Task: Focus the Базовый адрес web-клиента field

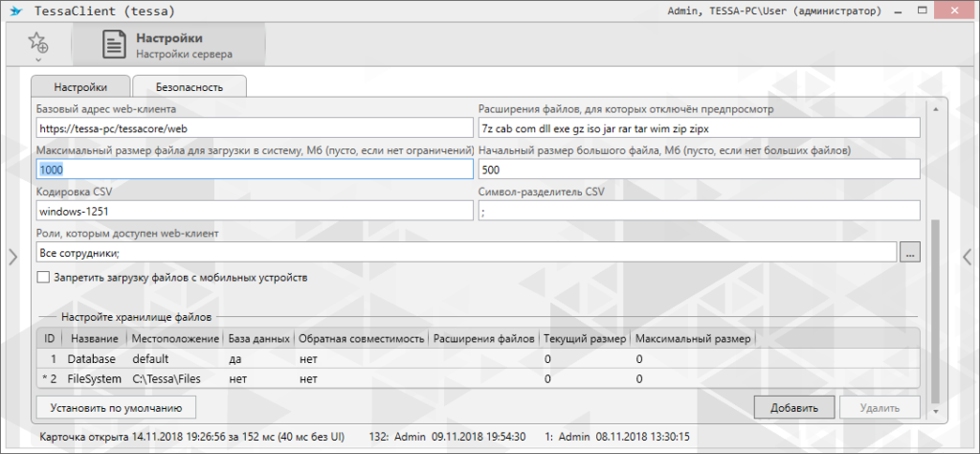Action: [x=254, y=127]
